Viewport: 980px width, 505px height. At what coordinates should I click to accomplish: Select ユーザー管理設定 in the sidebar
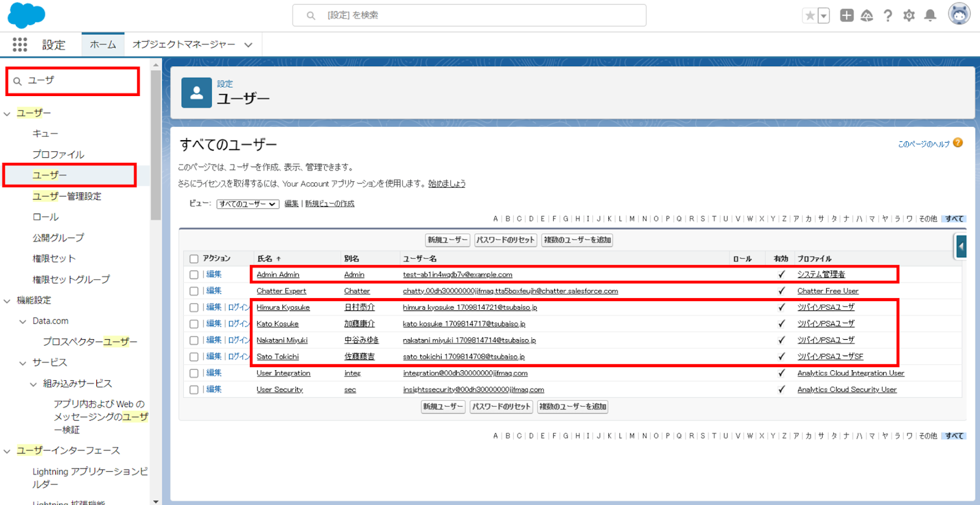click(67, 196)
